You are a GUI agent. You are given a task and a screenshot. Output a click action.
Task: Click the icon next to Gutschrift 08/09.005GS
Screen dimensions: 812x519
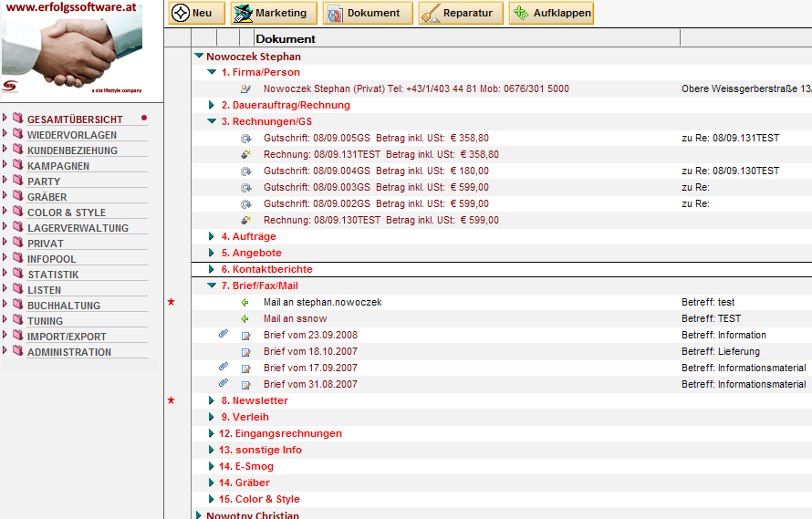click(245, 139)
